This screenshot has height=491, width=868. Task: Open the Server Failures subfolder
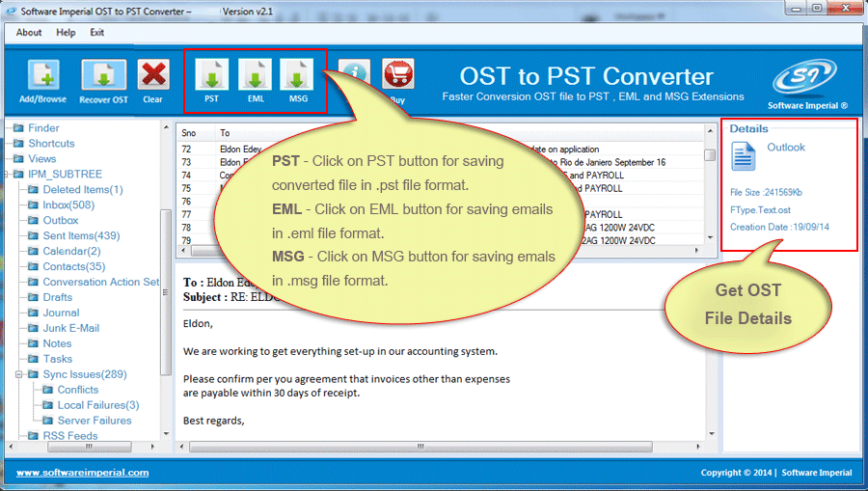click(95, 421)
